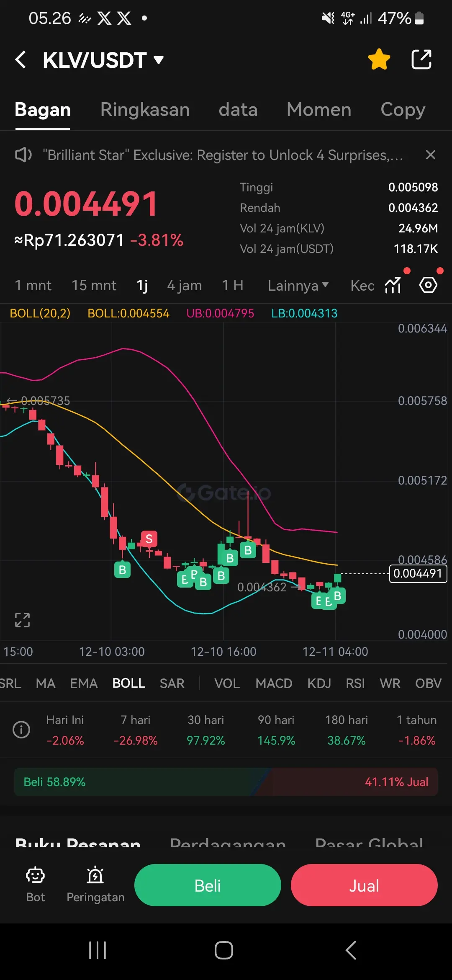The height and width of the screenshot is (980, 452).
Task: Tap the red Jual button
Action: [x=364, y=885]
